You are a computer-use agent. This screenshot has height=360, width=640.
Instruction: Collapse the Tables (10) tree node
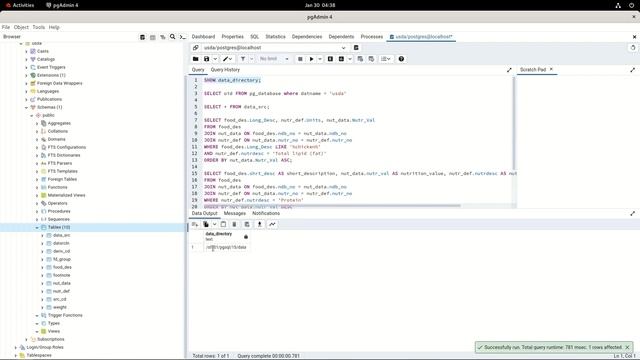coord(37,227)
